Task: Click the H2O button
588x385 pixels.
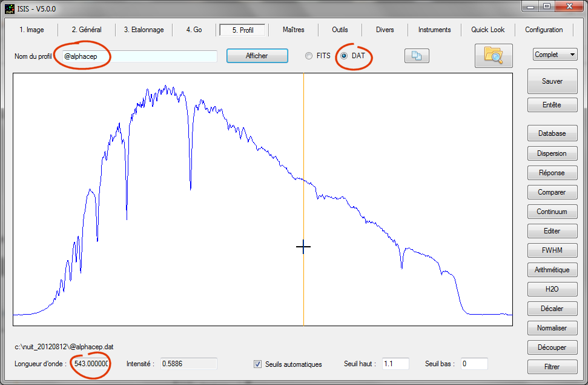Action: [x=552, y=289]
